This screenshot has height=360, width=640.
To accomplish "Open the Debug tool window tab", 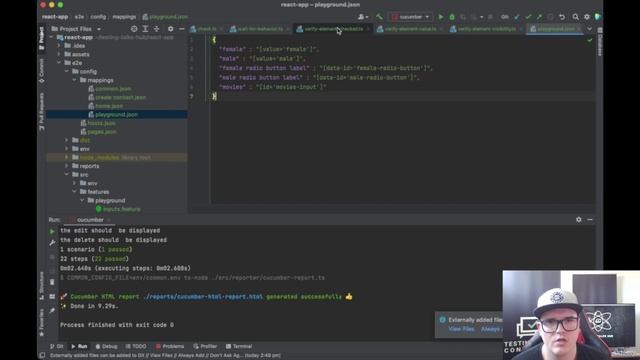I will point(106,346).
